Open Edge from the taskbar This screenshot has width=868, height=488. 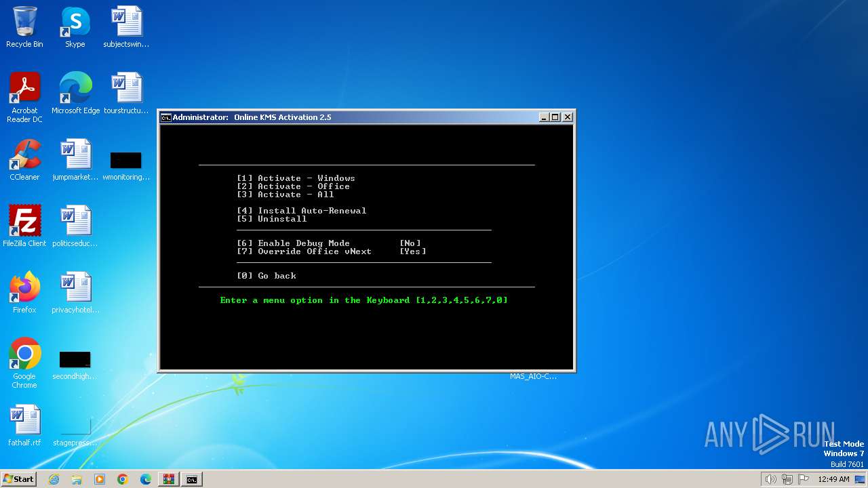point(146,479)
